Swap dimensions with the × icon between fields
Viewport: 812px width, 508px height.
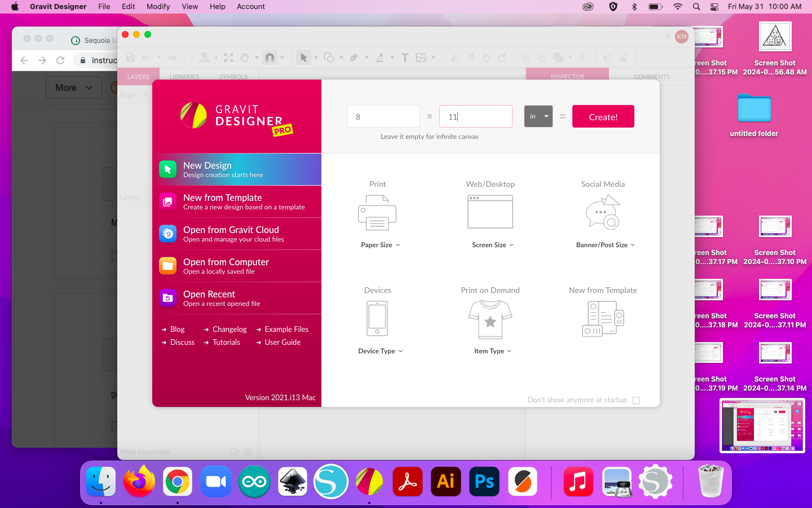tap(430, 116)
